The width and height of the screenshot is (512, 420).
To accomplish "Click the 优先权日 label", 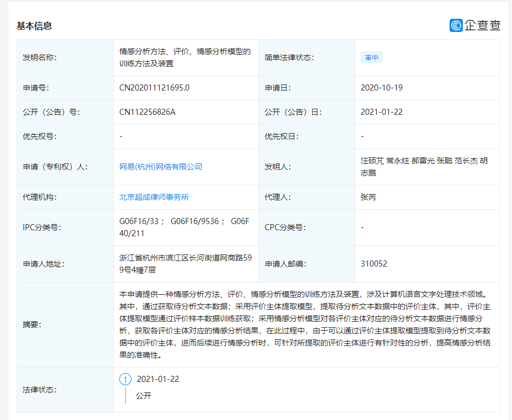I will (282, 136).
